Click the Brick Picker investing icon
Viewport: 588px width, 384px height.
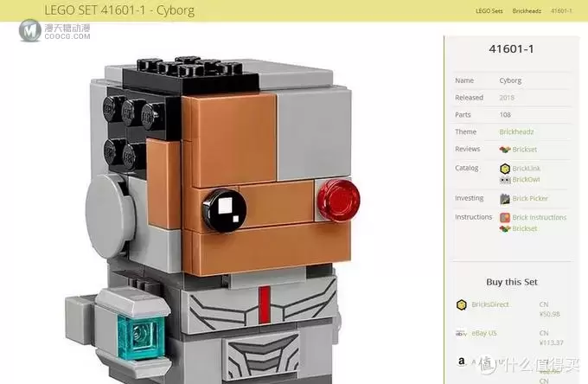point(505,199)
